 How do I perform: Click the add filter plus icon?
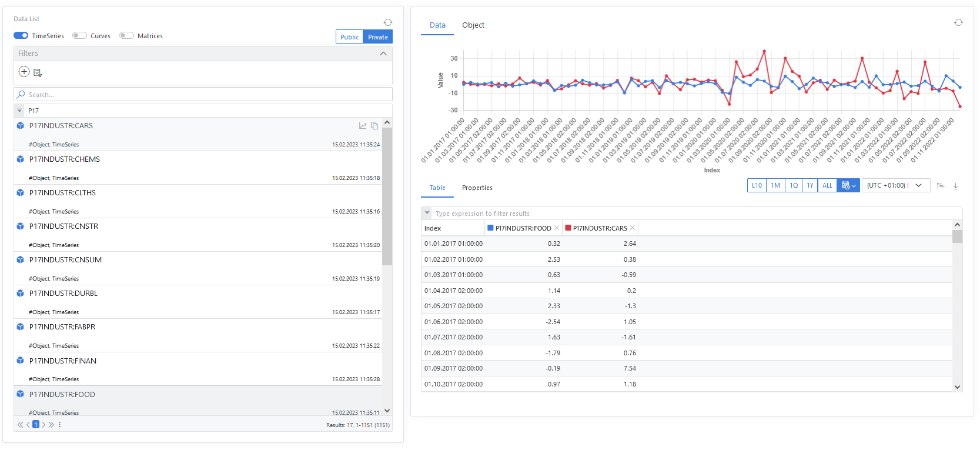click(x=24, y=72)
